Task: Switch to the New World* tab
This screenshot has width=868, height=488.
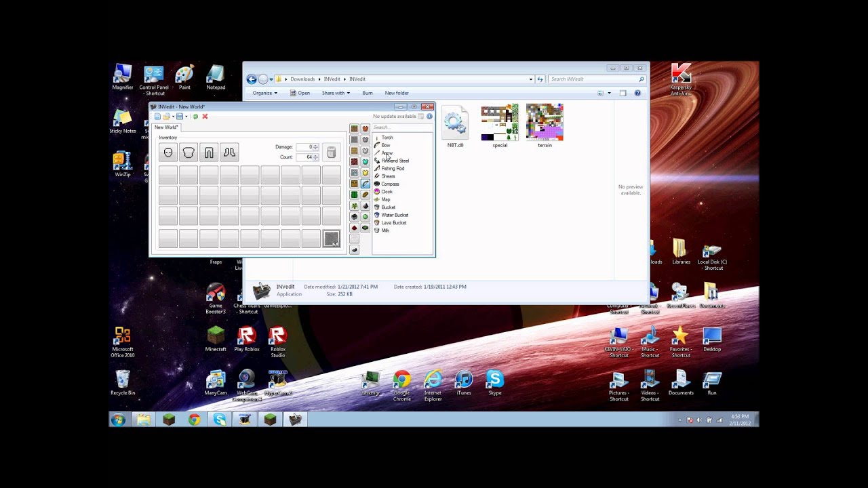Action: click(166, 127)
